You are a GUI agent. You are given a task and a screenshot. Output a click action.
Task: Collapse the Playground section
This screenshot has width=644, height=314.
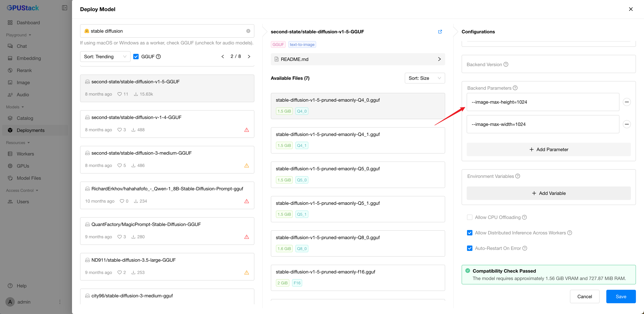point(19,35)
